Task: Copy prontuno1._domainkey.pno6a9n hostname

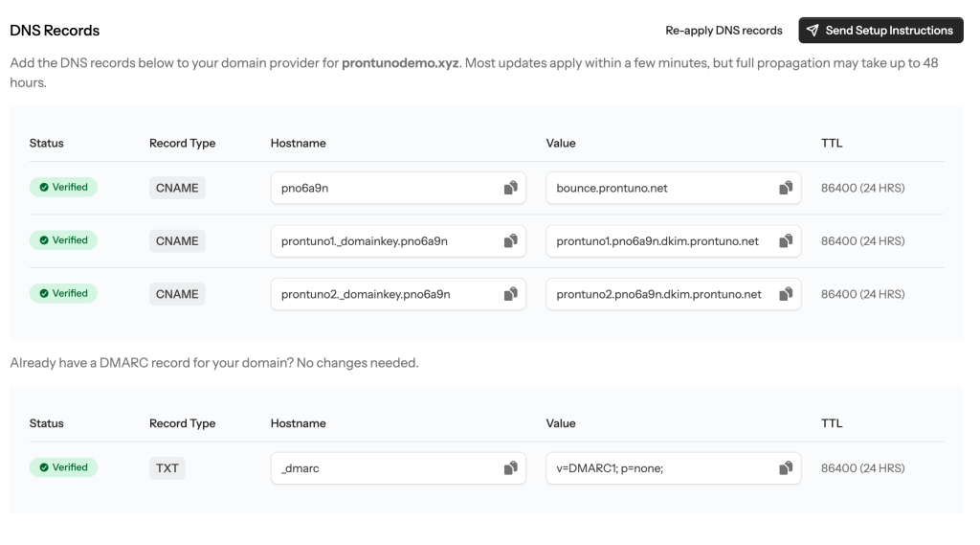Action: click(511, 241)
